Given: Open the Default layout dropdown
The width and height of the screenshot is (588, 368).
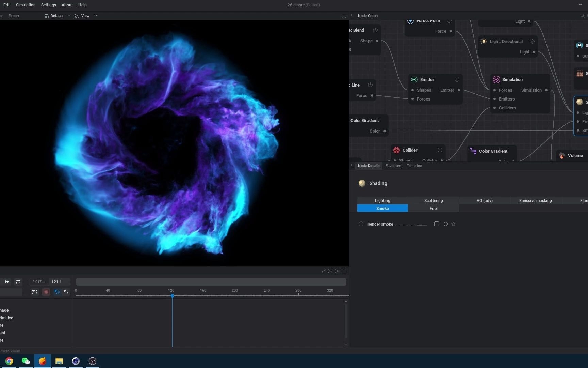Looking at the screenshot, I should (57, 16).
